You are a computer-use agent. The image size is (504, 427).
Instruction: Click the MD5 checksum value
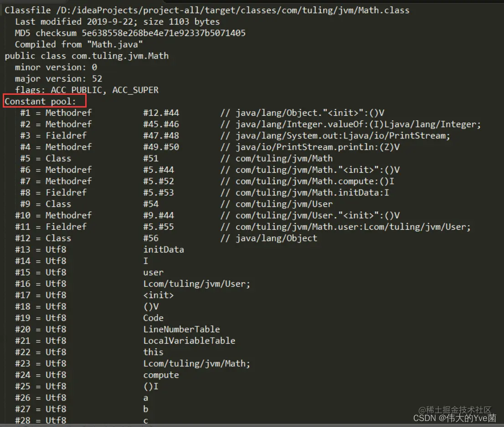[164, 33]
